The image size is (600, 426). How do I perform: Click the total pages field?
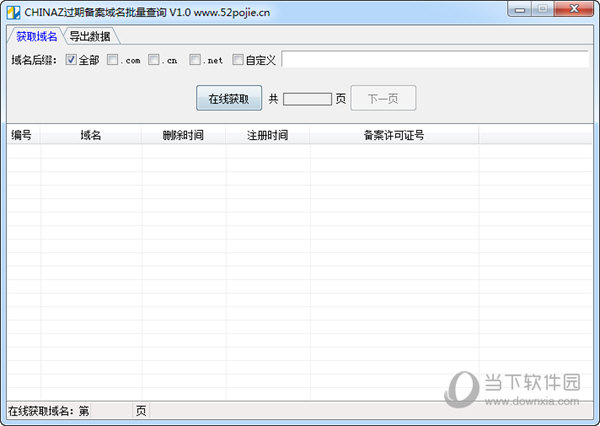(307, 99)
